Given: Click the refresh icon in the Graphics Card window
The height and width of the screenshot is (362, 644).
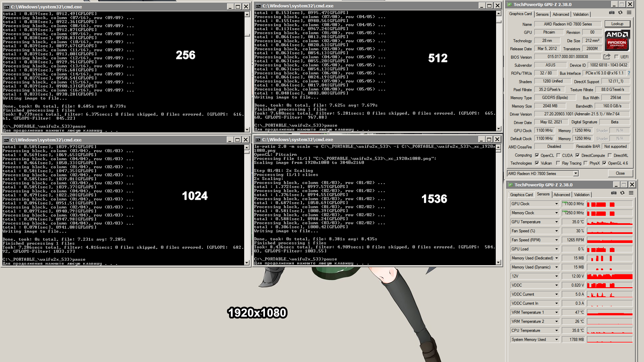Looking at the screenshot, I should (620, 13).
